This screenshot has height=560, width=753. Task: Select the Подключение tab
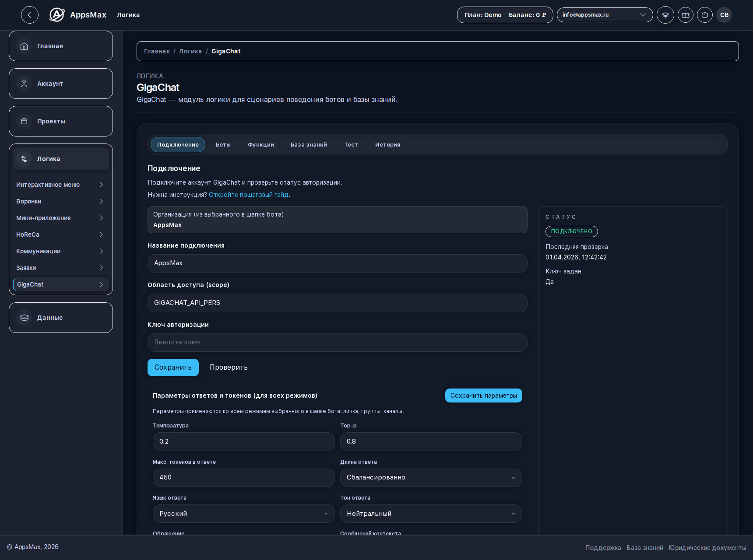178,145
